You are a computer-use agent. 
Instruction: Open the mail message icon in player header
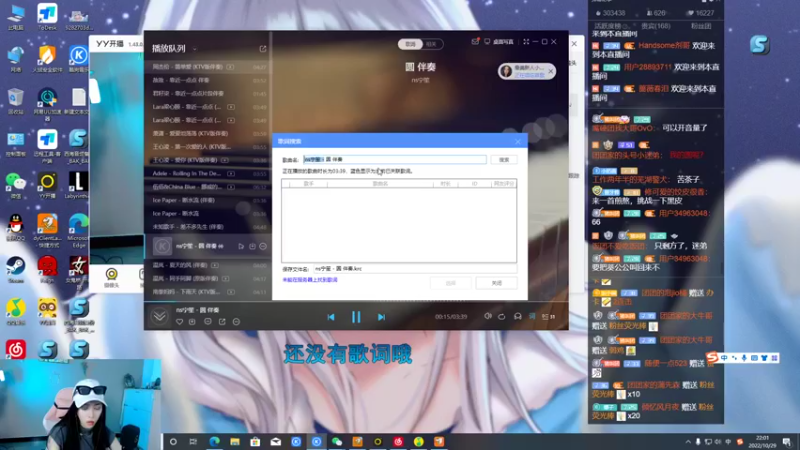coord(475,41)
